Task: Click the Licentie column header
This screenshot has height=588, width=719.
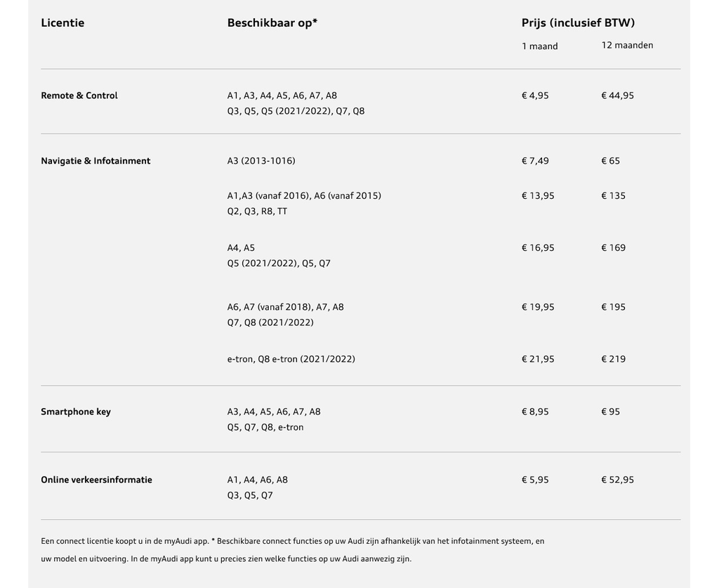Action: click(x=62, y=22)
